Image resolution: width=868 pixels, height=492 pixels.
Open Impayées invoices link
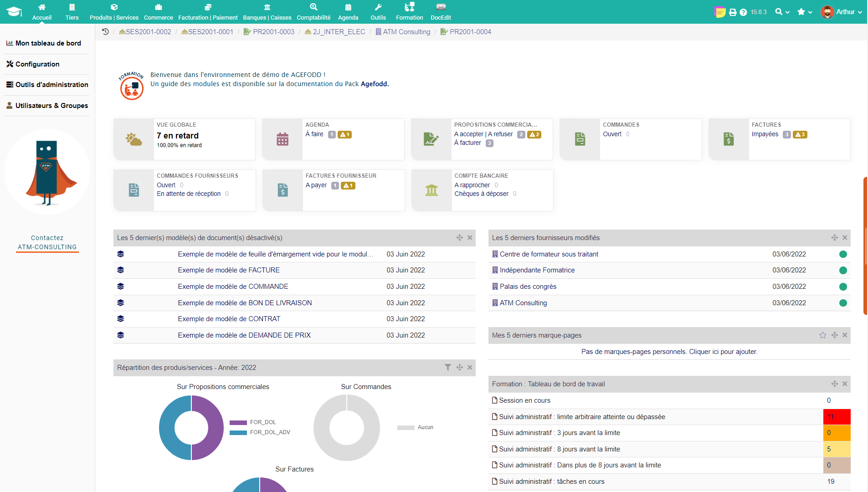click(x=765, y=134)
